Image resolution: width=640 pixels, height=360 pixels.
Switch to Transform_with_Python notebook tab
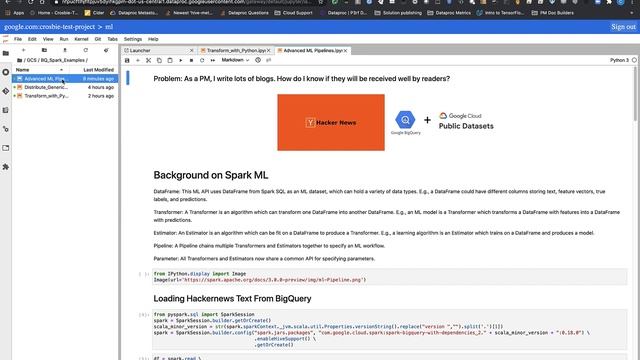pyautogui.click(x=236, y=51)
